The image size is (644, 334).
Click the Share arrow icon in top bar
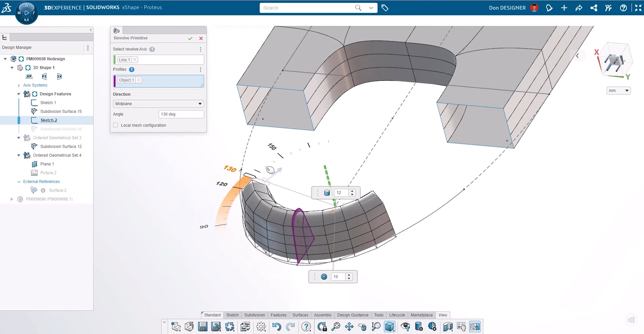[x=579, y=8]
